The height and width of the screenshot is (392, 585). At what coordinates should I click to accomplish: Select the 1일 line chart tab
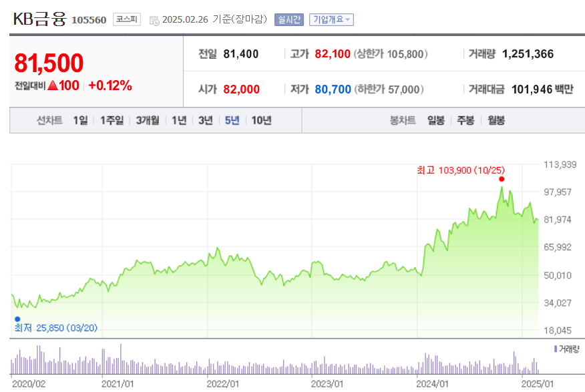pyautogui.click(x=80, y=120)
